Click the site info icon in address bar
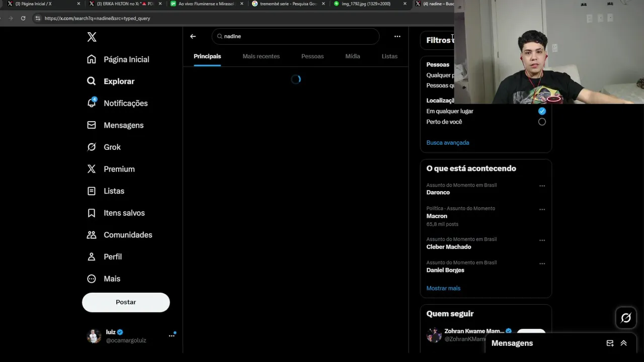The image size is (644, 362). tap(37, 18)
